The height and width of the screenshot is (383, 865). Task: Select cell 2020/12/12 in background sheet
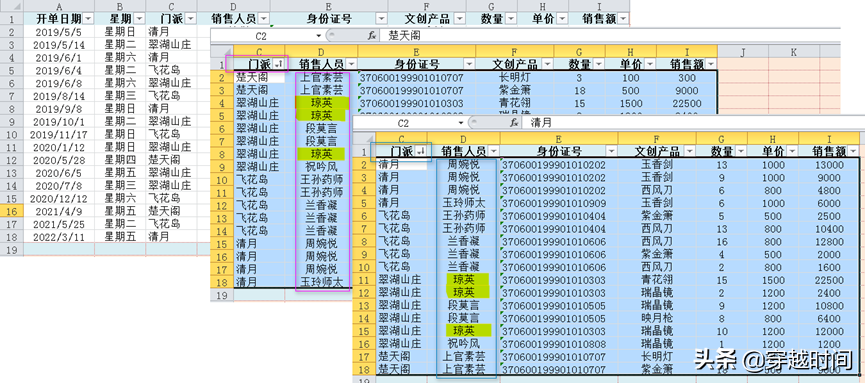[59, 198]
